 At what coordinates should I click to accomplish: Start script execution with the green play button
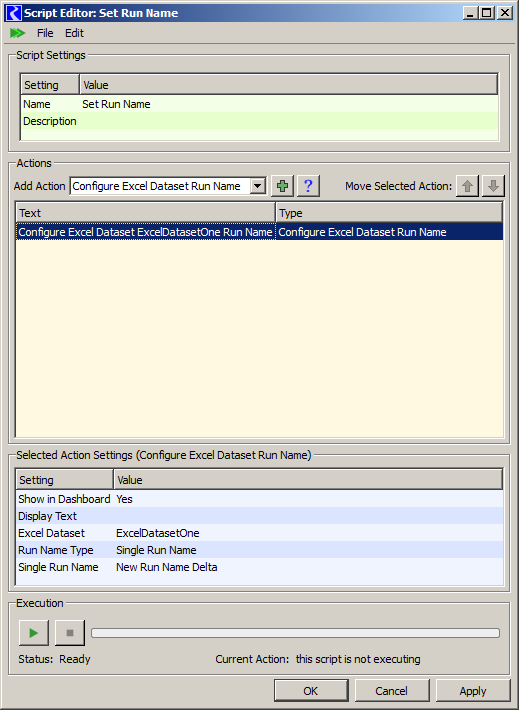tap(34, 633)
